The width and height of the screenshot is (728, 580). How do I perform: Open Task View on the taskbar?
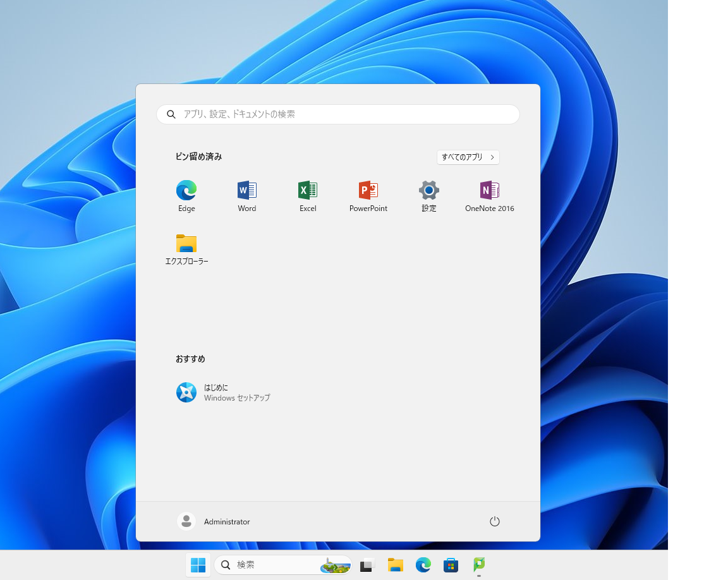(x=367, y=565)
